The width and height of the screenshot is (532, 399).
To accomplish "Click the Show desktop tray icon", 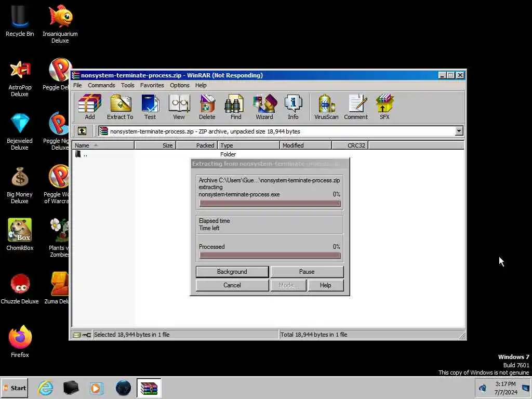I will (x=526, y=388).
